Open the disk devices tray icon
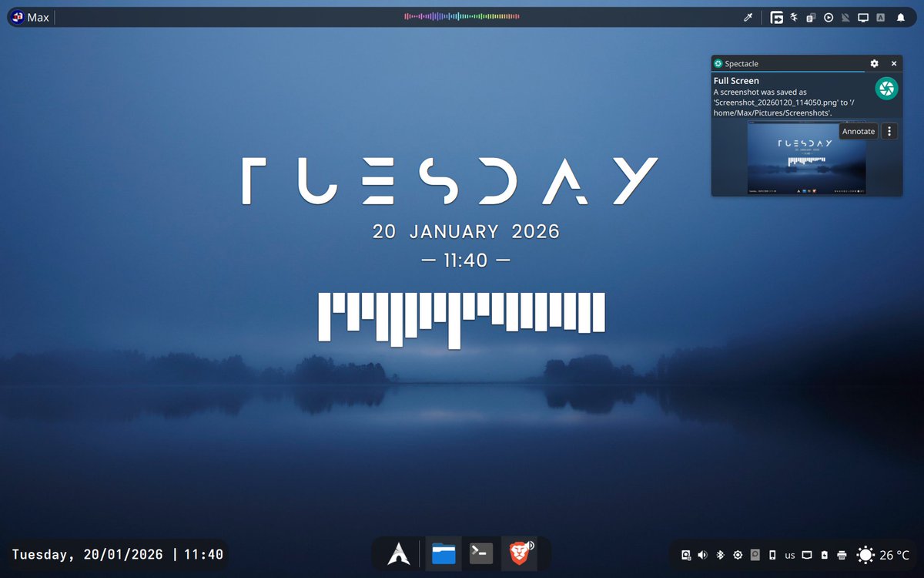 tap(685, 555)
